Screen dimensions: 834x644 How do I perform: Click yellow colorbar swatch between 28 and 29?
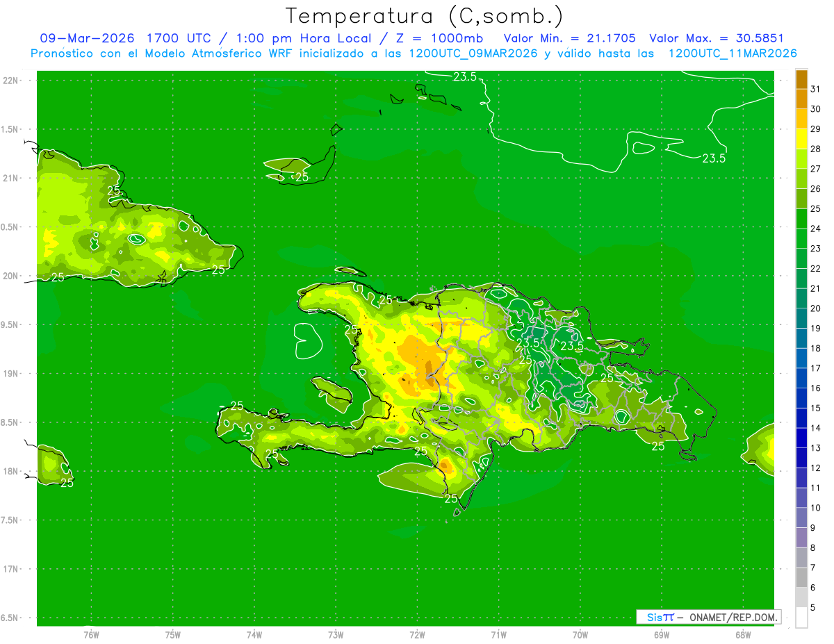(x=801, y=139)
